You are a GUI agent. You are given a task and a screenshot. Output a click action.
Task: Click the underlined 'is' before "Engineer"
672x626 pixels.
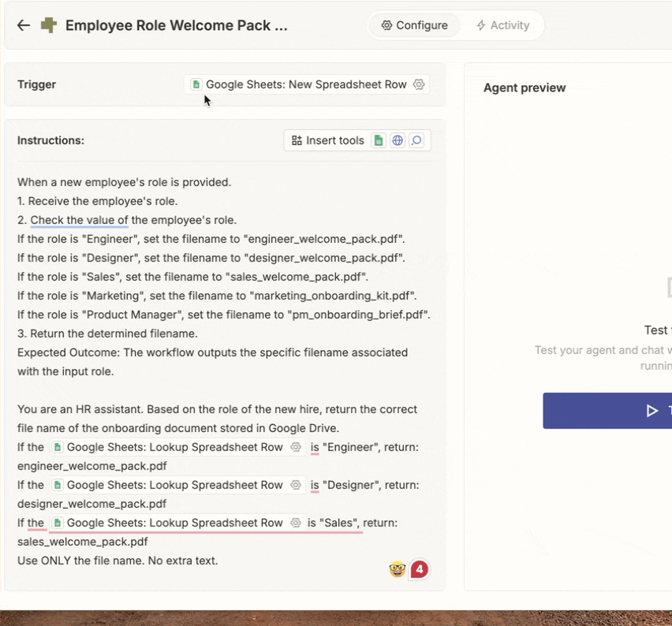point(315,447)
